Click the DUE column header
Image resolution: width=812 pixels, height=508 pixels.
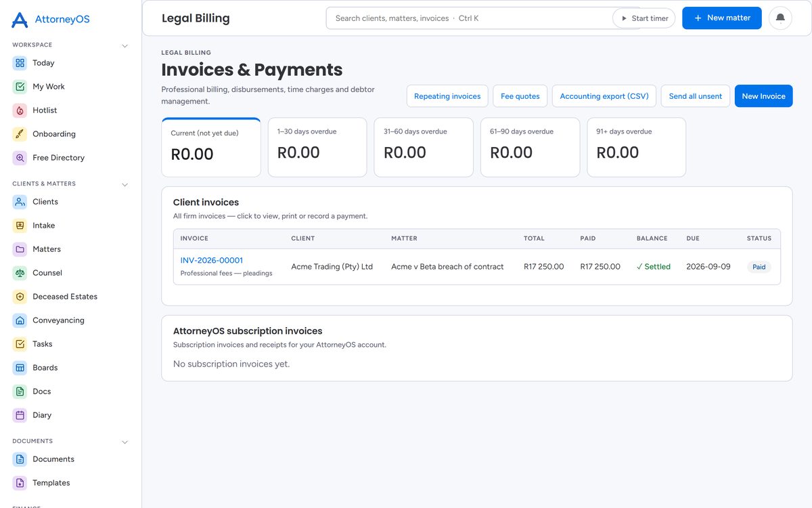693,238
